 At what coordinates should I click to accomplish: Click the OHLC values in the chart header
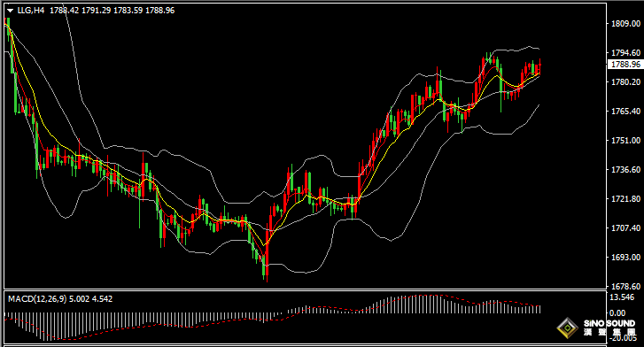point(113,11)
